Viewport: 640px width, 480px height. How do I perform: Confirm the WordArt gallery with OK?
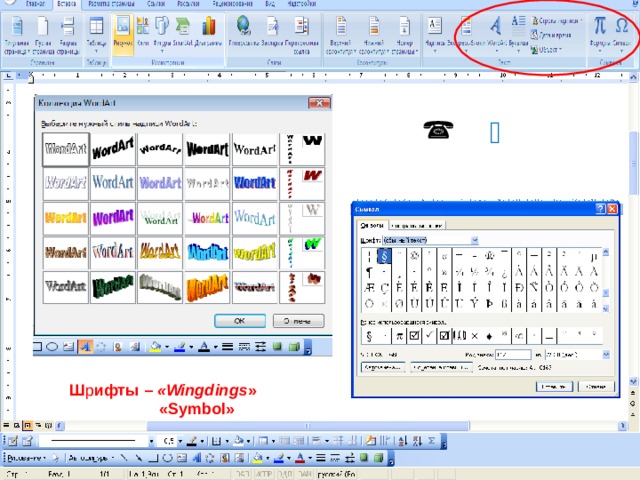point(240,321)
